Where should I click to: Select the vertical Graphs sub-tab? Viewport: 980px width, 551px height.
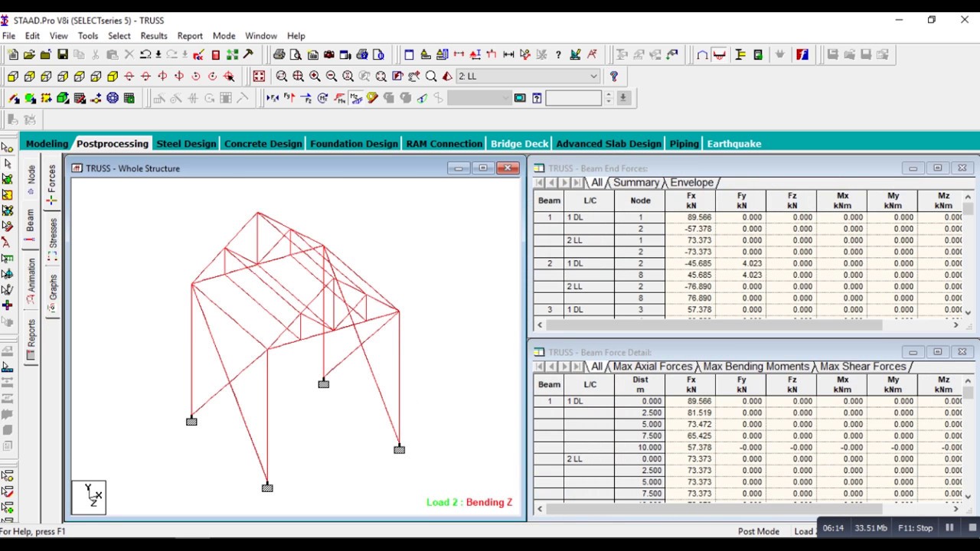[x=52, y=293]
